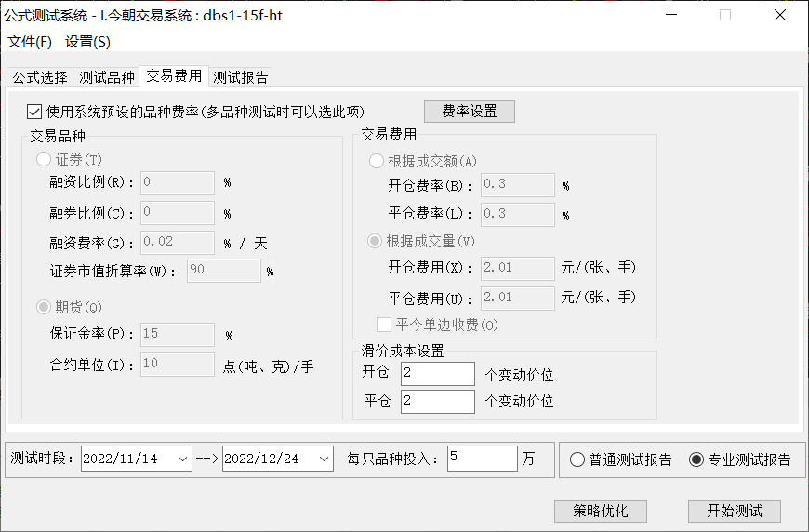The image size is (809, 532).
Task: Switch to the 测试品种 tab
Action: coord(107,77)
